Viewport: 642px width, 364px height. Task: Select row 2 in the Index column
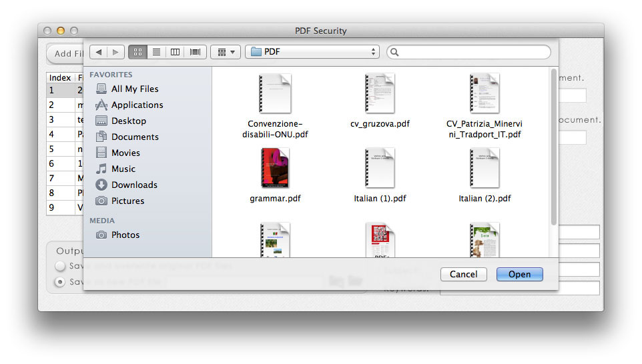point(61,105)
